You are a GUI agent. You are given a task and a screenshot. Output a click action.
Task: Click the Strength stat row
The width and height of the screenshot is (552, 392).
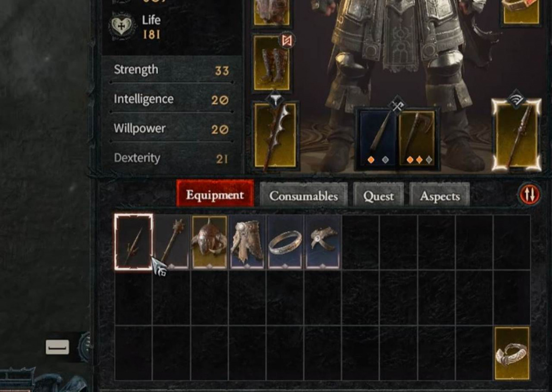point(171,70)
